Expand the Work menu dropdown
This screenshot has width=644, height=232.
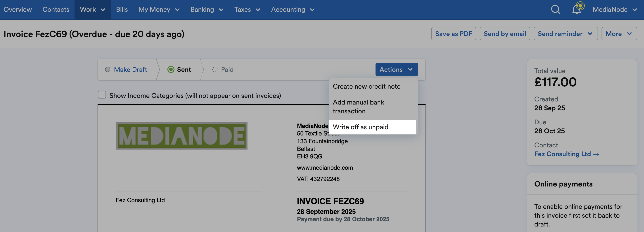(x=92, y=10)
